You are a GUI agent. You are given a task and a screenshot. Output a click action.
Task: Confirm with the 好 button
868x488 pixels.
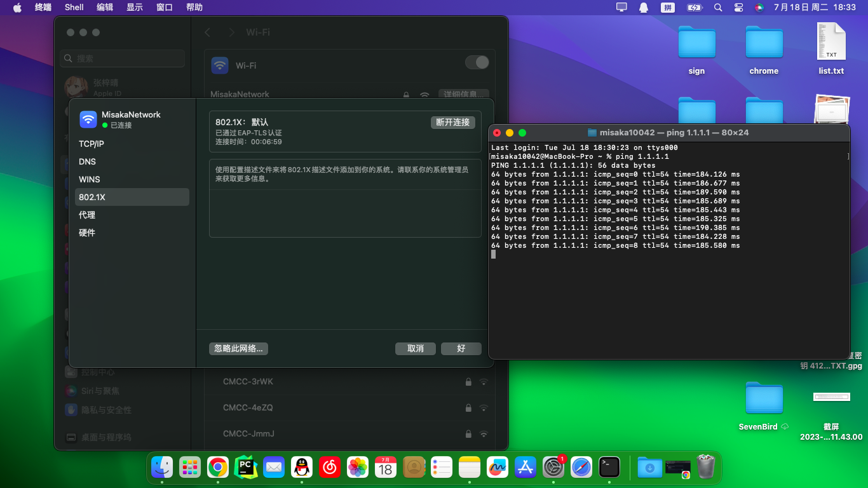pos(461,348)
